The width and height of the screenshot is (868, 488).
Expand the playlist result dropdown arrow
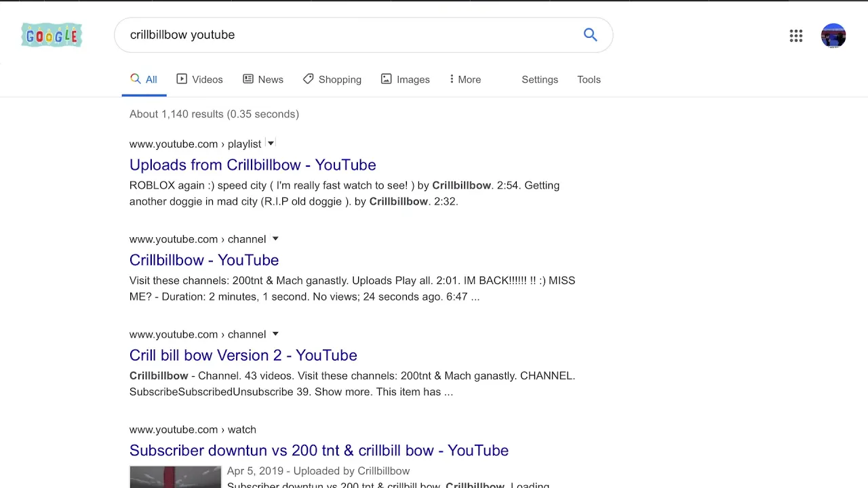point(271,144)
